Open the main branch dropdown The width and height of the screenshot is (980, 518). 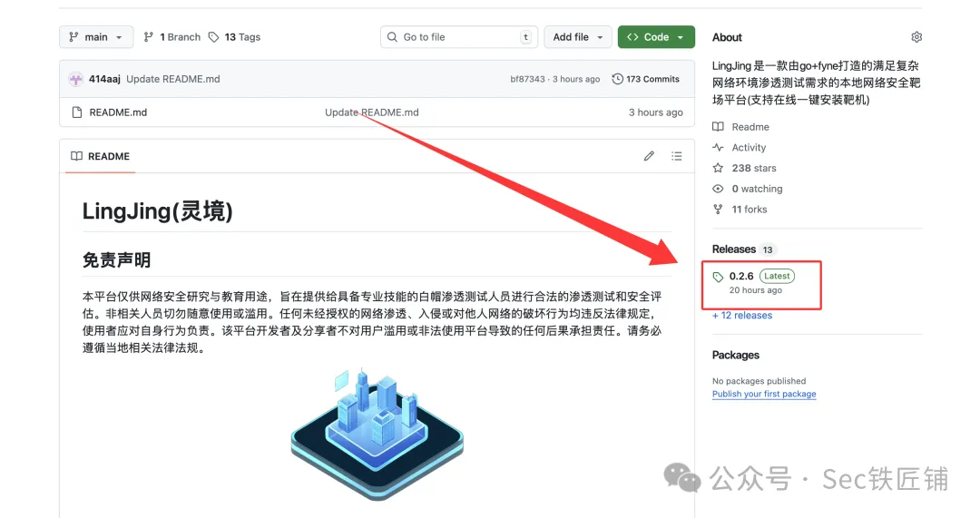tap(96, 37)
